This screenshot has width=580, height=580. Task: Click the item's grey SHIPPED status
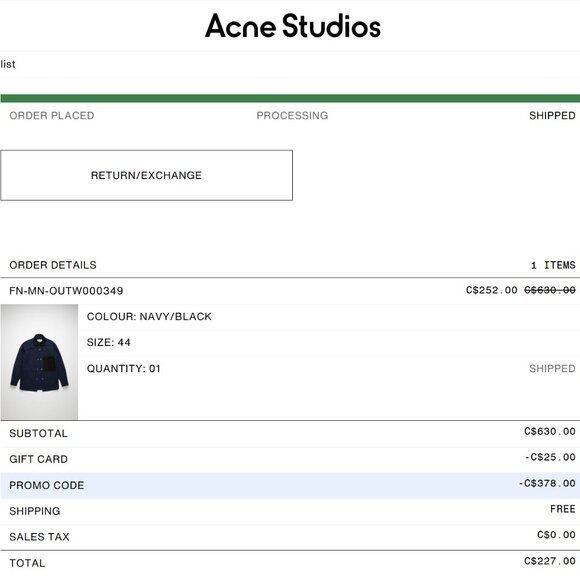click(552, 369)
